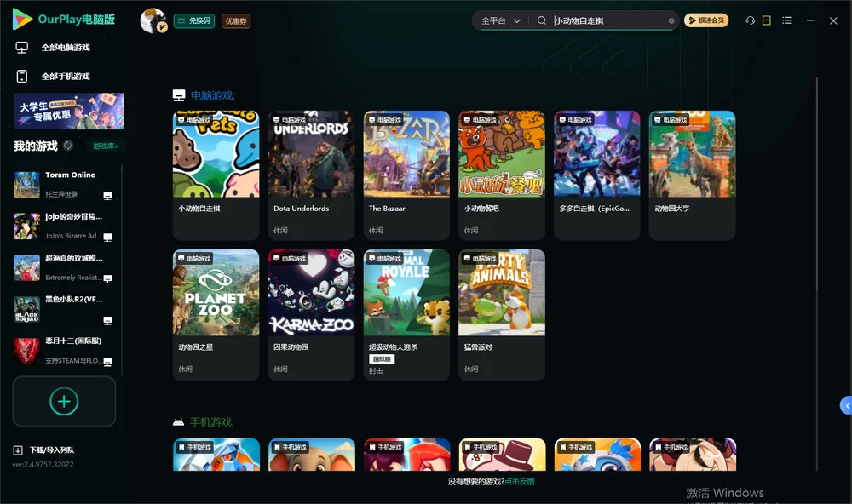Add a game with the plus button

(x=64, y=401)
